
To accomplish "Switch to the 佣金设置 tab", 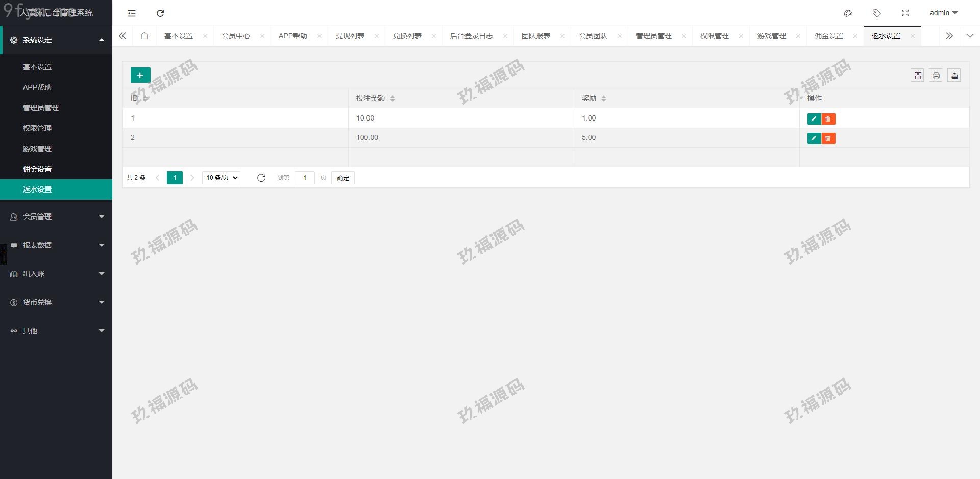I will click(x=828, y=36).
